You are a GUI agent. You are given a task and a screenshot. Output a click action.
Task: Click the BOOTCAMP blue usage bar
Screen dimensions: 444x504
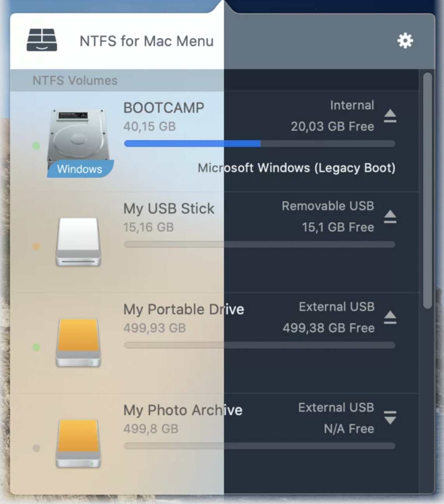pos(192,144)
